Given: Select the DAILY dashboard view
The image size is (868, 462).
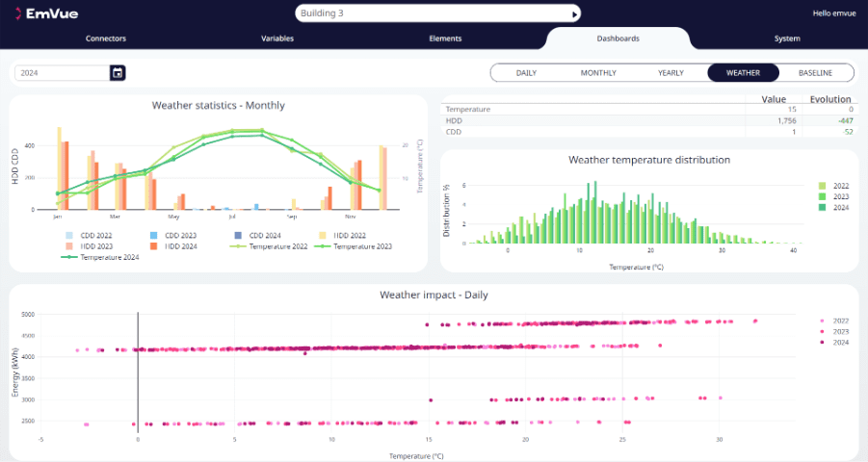Looking at the screenshot, I should [526, 73].
